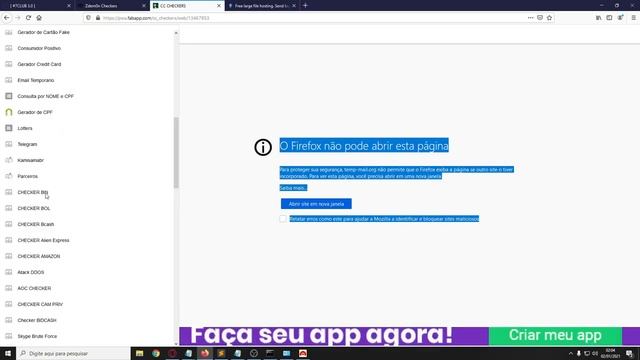The width and height of the screenshot is (640, 360).
Task: Switch to the first browser tab
Action: point(37,6)
